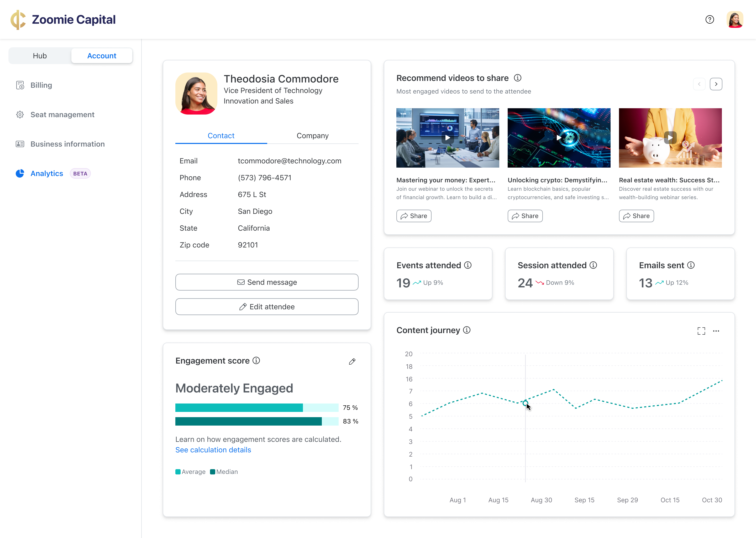Go to the next recommended videos
The image size is (756, 538).
(x=716, y=84)
